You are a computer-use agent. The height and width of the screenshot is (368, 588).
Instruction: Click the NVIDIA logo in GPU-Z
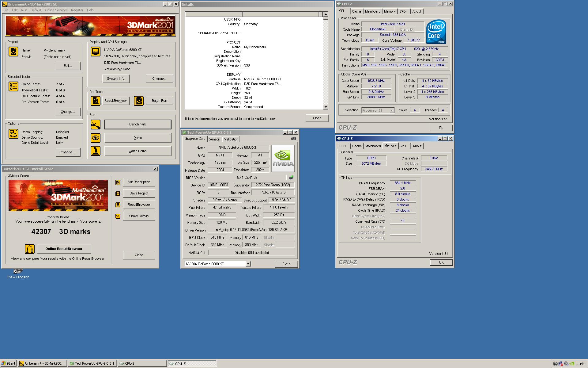click(x=283, y=158)
